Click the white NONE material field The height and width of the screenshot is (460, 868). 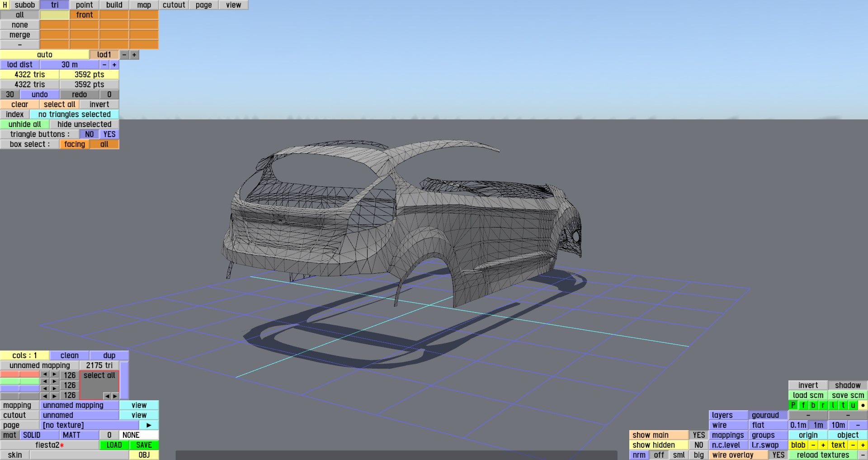[x=139, y=435]
